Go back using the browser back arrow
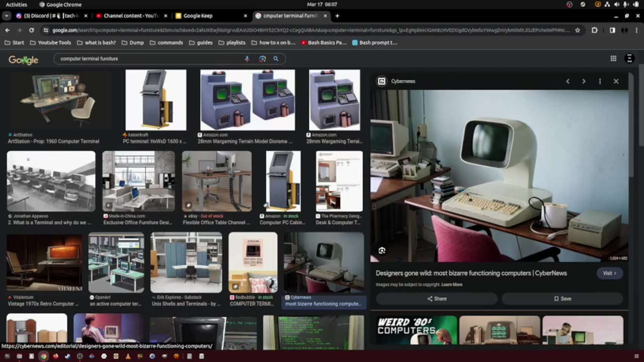Screen dimensions: 644x362 (x=7, y=30)
